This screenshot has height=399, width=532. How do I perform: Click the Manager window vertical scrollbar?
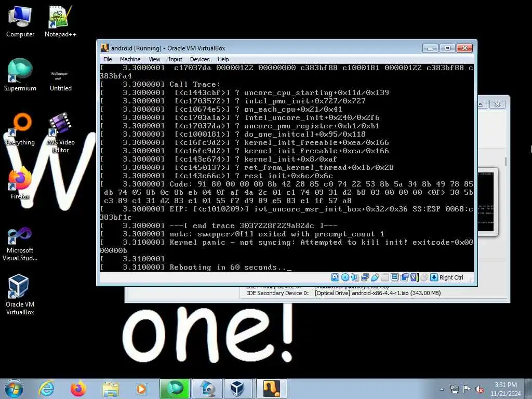point(506,162)
